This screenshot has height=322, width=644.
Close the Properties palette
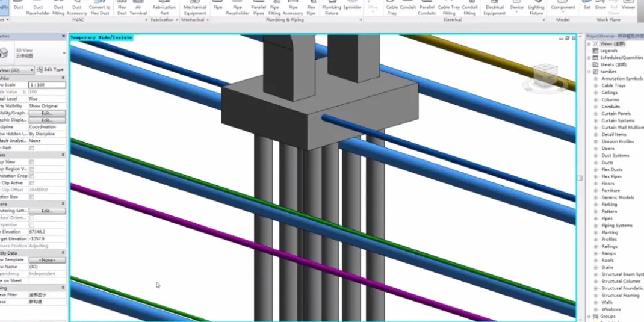pos(63,36)
